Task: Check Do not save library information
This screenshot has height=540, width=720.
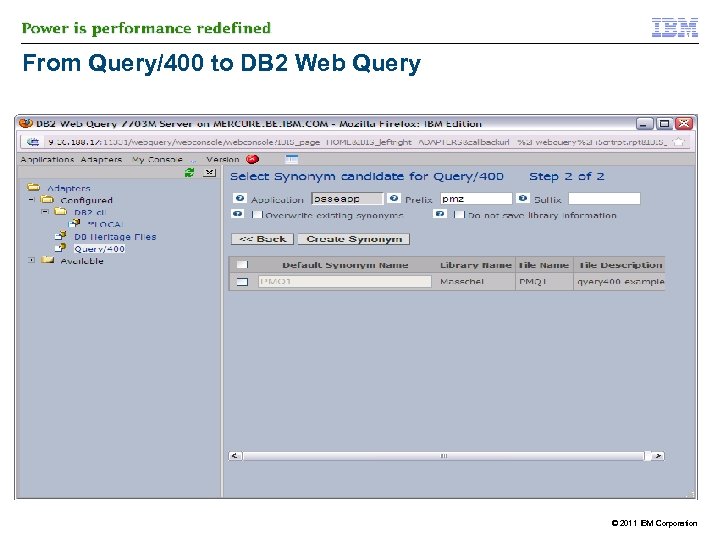Action: point(459,214)
